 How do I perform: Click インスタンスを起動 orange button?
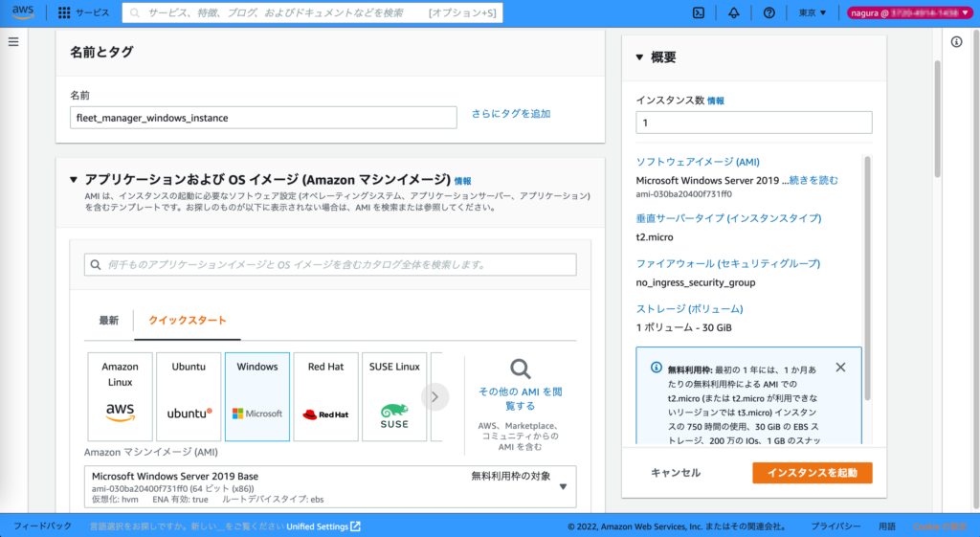click(x=812, y=473)
